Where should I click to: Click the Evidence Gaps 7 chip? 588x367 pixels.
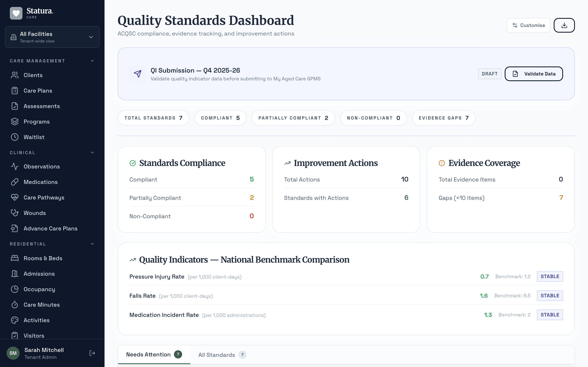coord(443,118)
